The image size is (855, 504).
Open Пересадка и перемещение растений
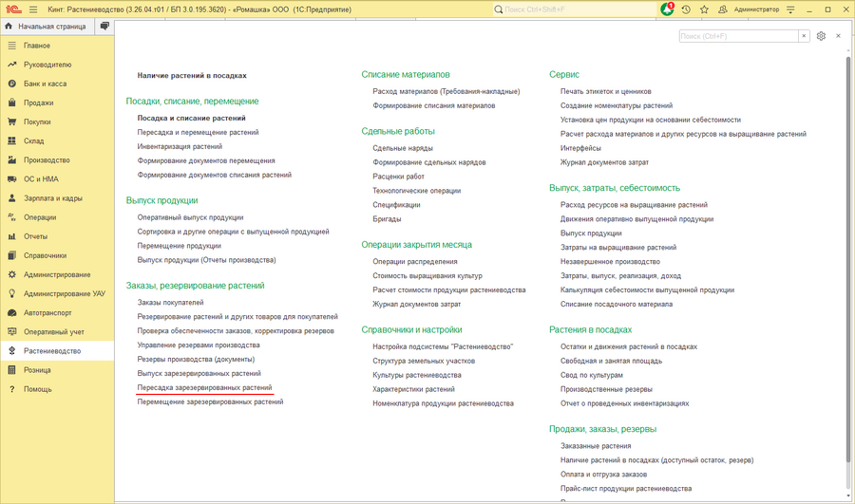coord(198,132)
